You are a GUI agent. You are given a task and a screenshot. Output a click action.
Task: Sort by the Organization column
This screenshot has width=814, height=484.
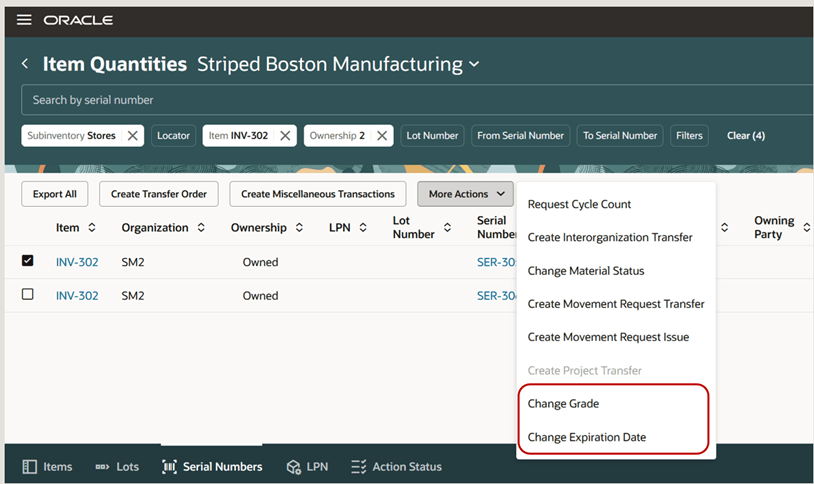(x=201, y=227)
